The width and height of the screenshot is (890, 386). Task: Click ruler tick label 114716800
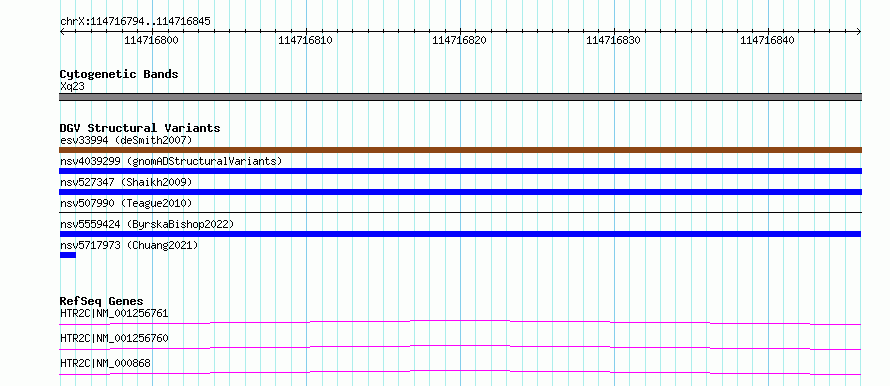[x=151, y=40]
